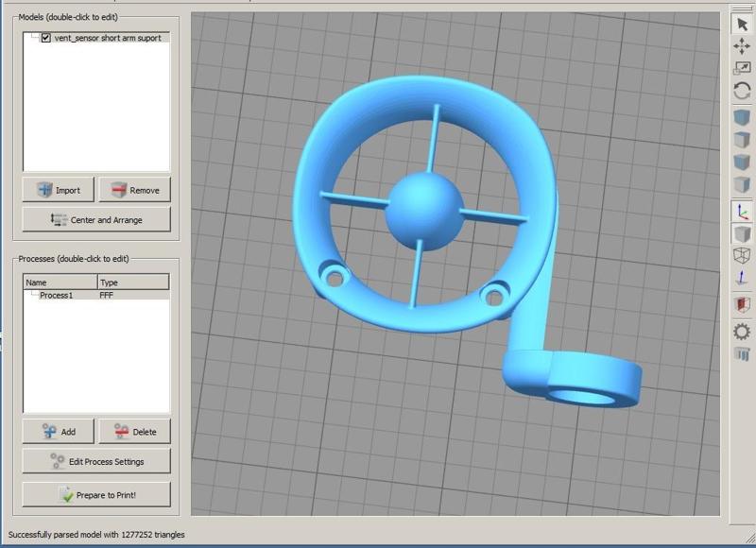Remove the selected model
756x548 pixels.
[134, 190]
